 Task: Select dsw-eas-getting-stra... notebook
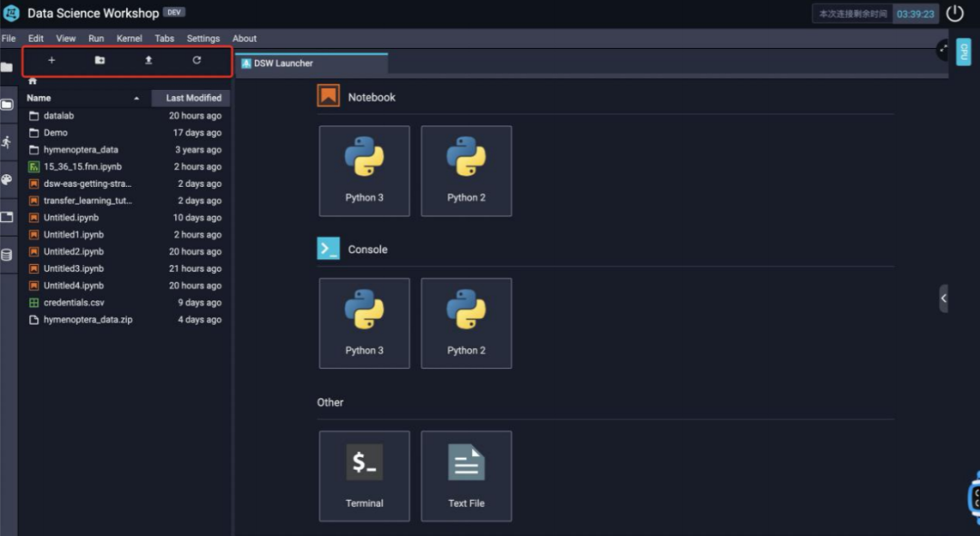tap(125, 184)
